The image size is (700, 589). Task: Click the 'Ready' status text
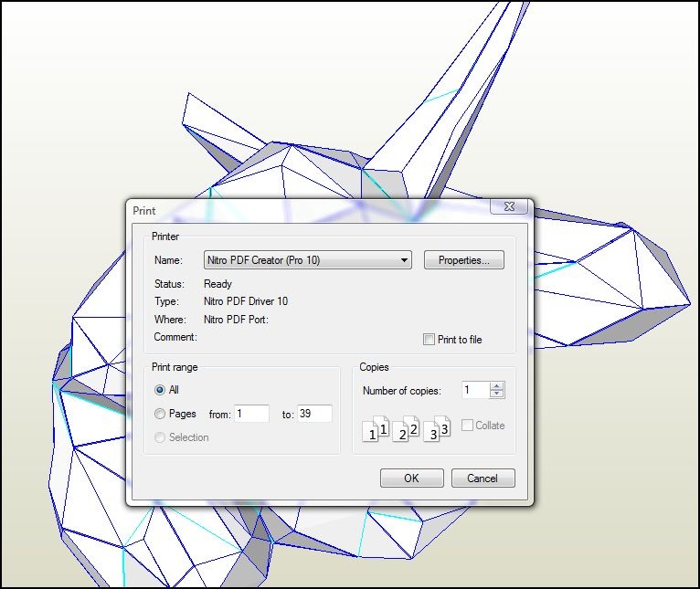tap(217, 284)
